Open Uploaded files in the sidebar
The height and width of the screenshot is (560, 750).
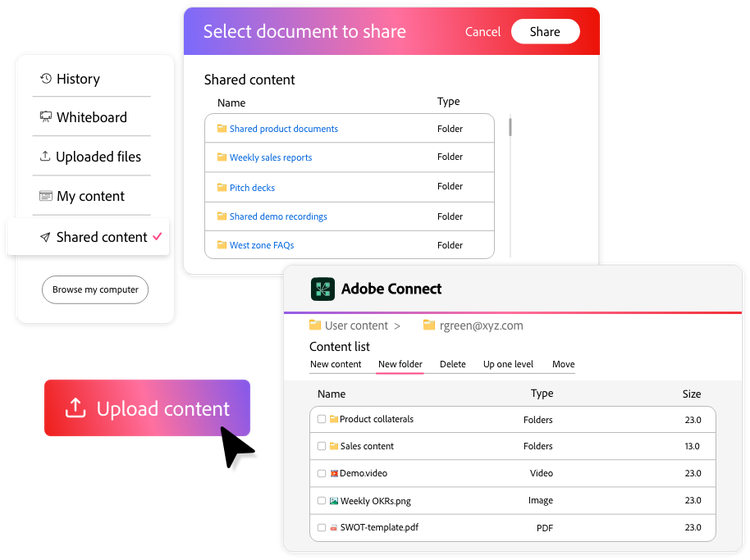click(x=99, y=156)
